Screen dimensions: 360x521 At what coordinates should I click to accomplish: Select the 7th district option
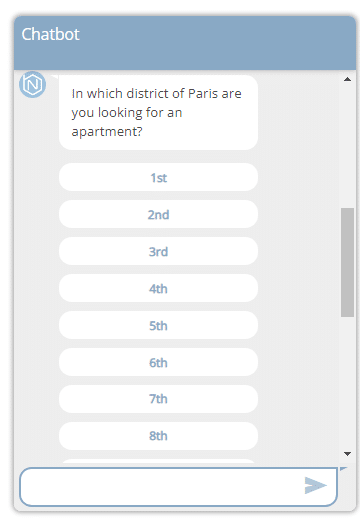tap(158, 399)
